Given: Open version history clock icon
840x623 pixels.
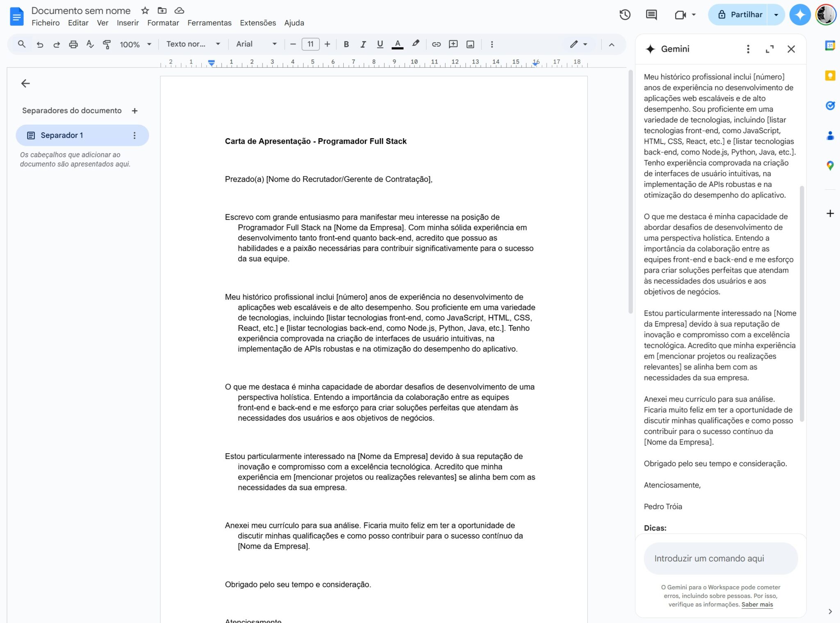Looking at the screenshot, I should coord(625,15).
